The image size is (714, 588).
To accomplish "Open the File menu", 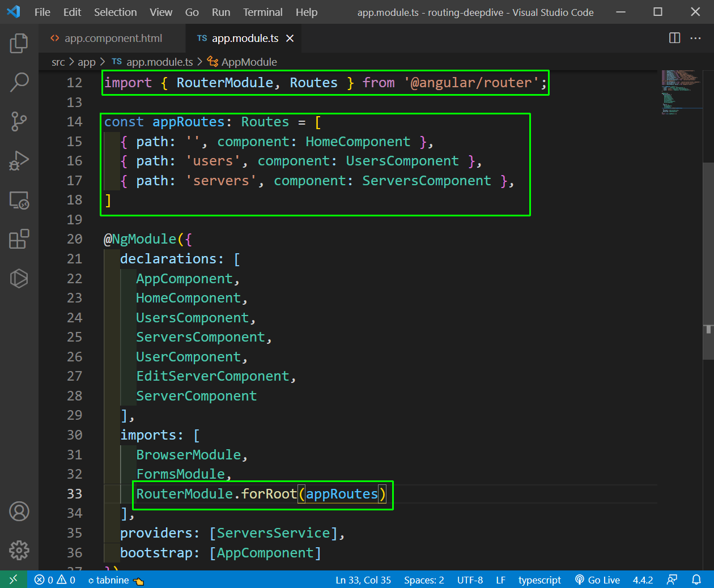I will tap(42, 12).
